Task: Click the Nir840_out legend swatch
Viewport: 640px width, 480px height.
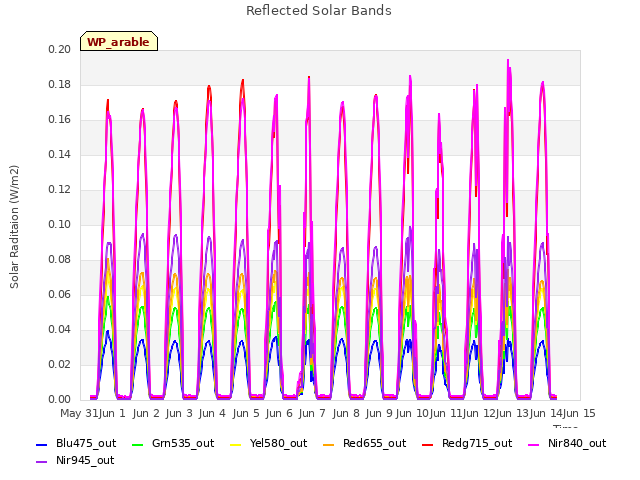Action: (534, 444)
